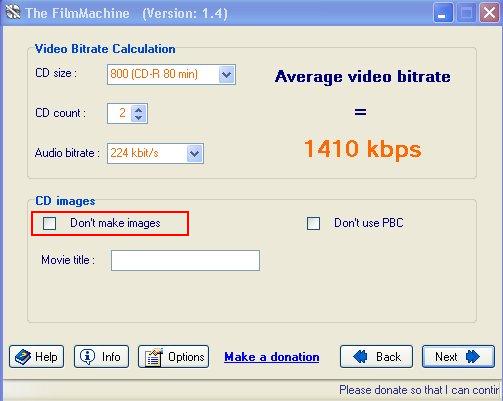The width and height of the screenshot is (503, 401).
Task: Focus the Movie title text field
Action: pyautogui.click(x=185, y=260)
